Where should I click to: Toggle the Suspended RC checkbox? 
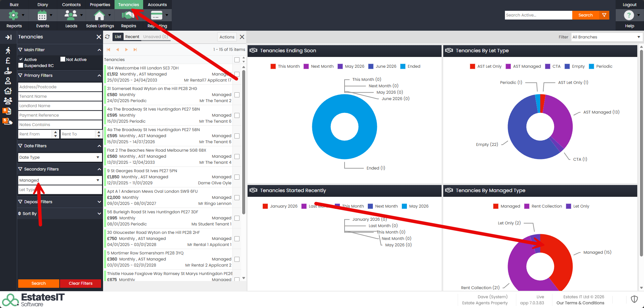(x=21, y=65)
